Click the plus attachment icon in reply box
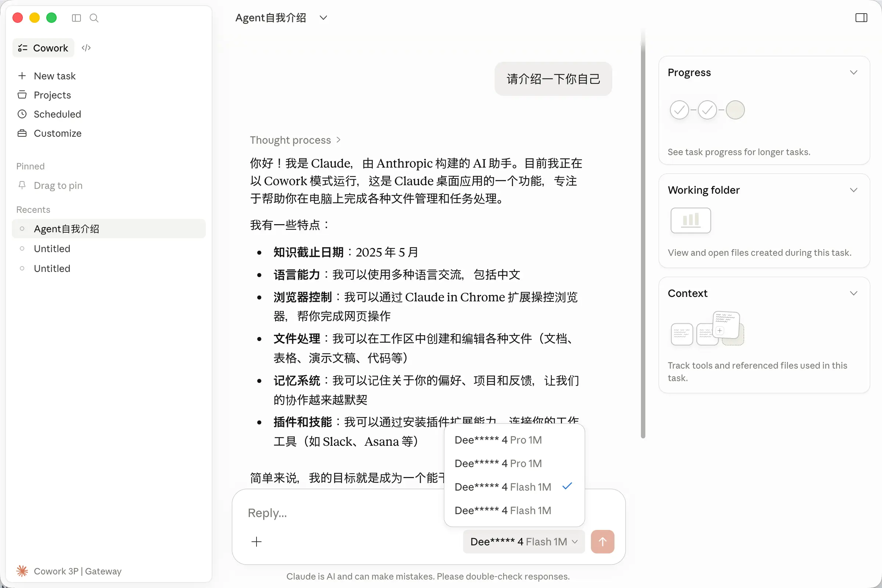 tap(257, 541)
